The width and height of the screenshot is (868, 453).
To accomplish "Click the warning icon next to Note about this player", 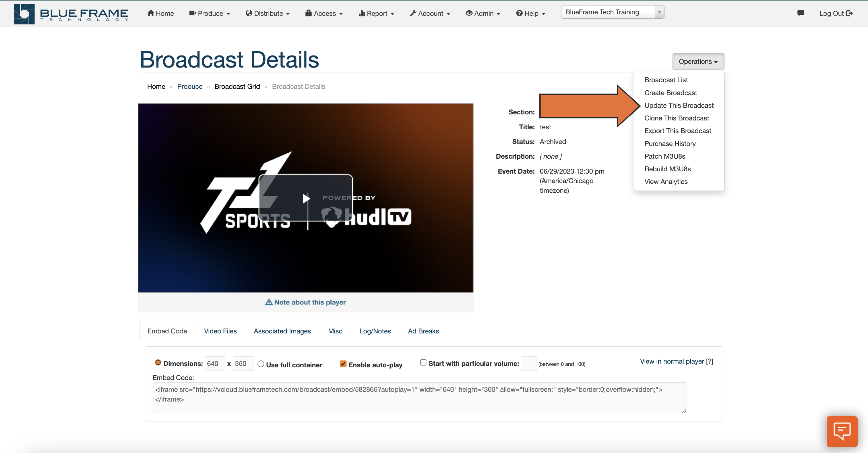I will tap(268, 302).
